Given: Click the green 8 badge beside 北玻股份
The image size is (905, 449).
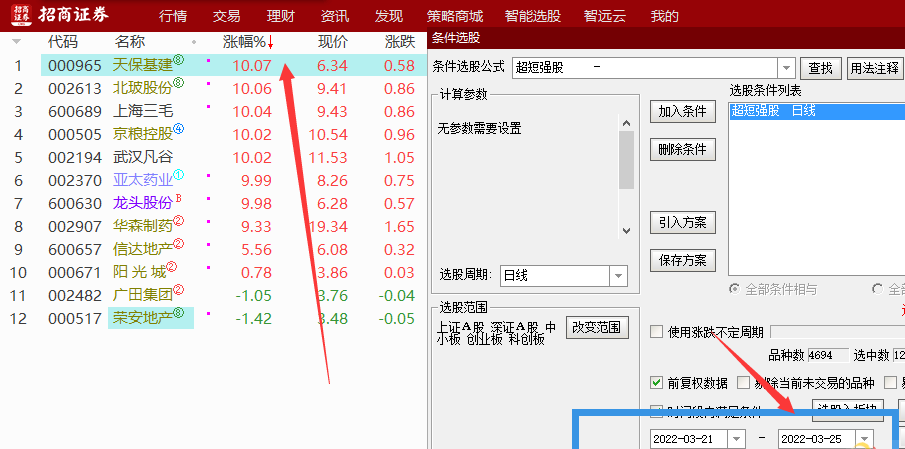Looking at the screenshot, I should click(179, 83).
